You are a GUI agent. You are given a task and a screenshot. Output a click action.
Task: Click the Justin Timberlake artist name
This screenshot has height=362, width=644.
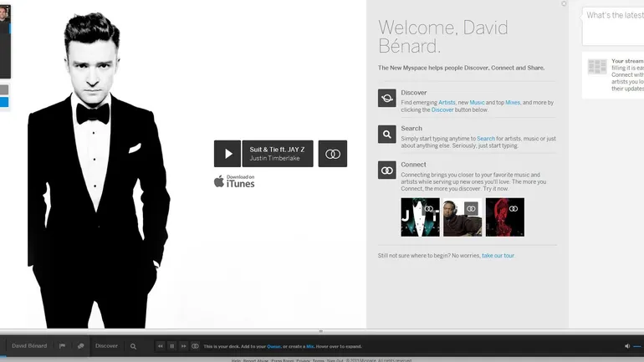(x=274, y=158)
